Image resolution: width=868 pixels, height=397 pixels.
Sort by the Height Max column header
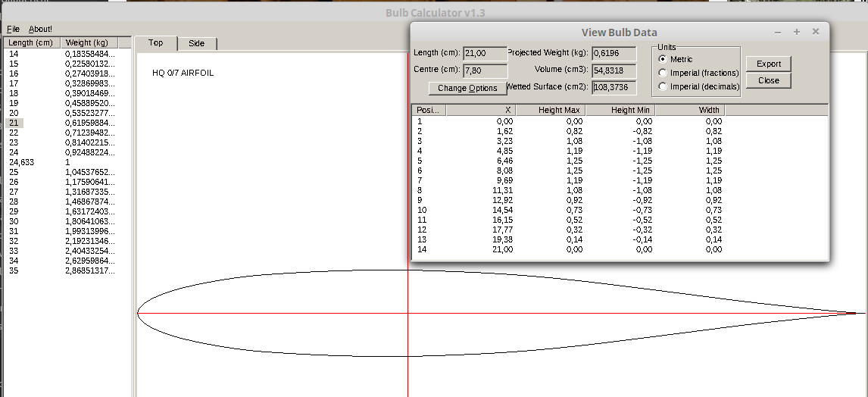click(551, 110)
